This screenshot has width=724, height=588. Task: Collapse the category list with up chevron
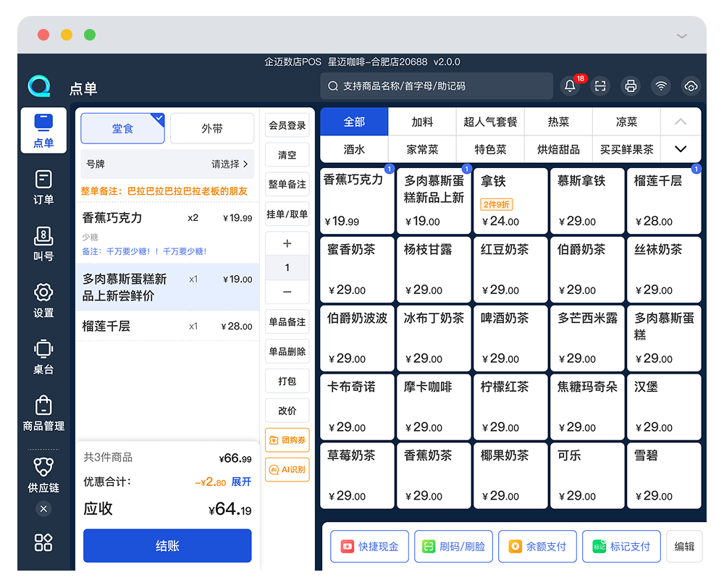pyautogui.click(x=681, y=122)
